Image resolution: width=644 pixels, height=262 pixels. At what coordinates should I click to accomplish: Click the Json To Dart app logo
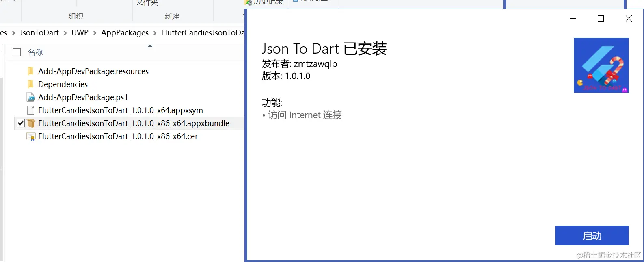[x=601, y=65]
